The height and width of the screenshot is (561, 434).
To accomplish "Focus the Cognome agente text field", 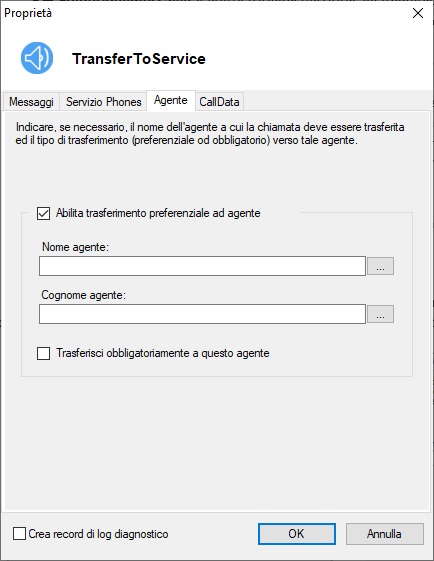I will pos(202,314).
